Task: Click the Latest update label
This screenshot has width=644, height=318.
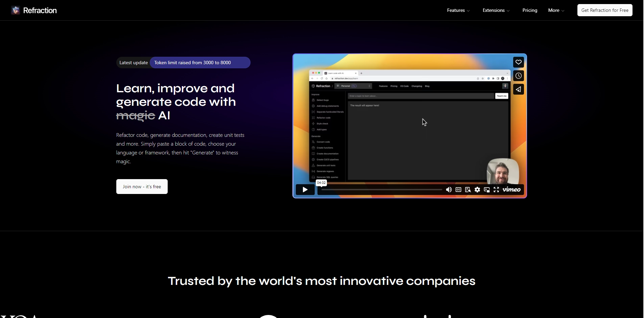Action: tap(134, 63)
